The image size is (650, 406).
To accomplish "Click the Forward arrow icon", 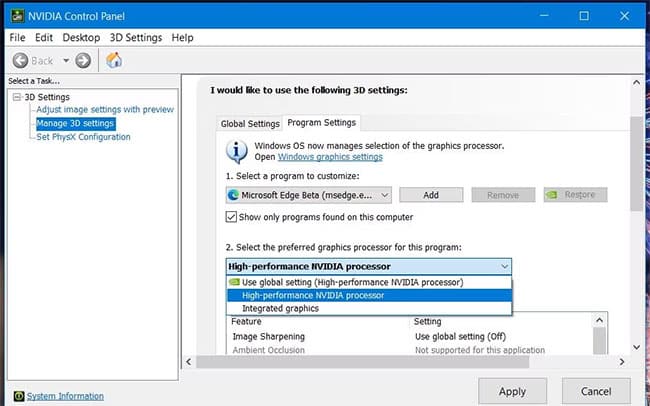I will [x=83, y=61].
